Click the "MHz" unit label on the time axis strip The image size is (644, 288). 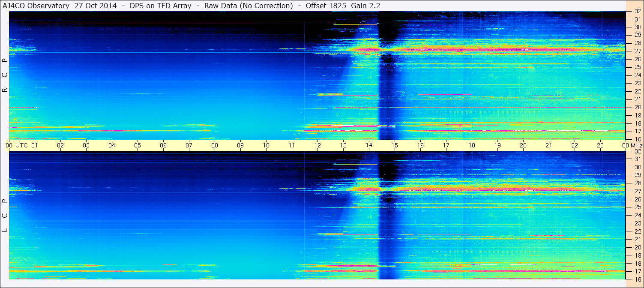(636, 145)
